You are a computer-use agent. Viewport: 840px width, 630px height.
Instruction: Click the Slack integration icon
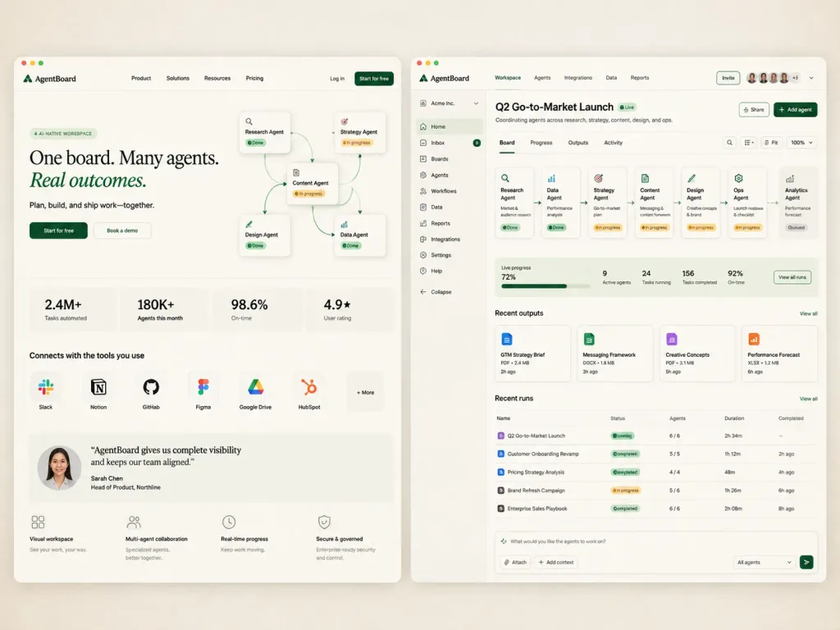click(46, 387)
